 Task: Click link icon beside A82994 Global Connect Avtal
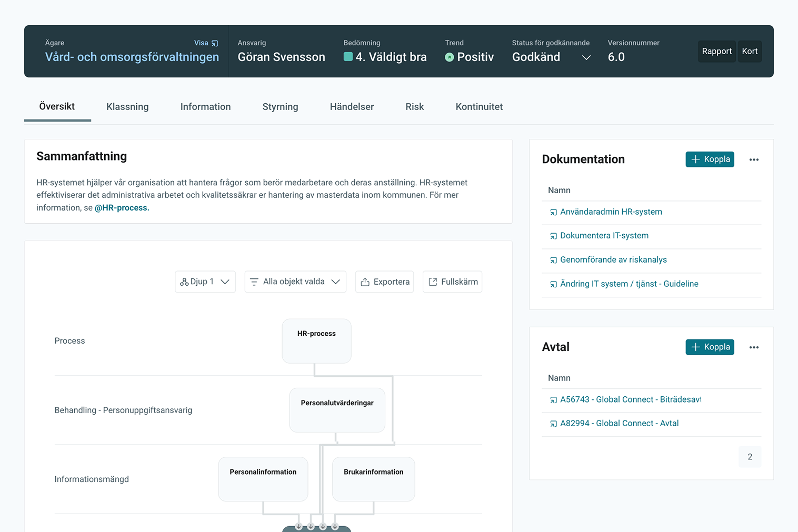(x=553, y=424)
